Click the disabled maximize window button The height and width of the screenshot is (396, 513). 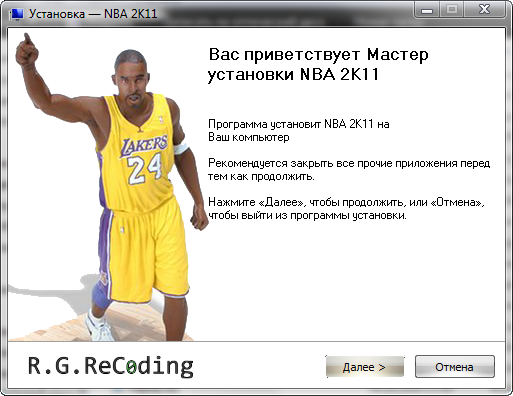pos(452,9)
